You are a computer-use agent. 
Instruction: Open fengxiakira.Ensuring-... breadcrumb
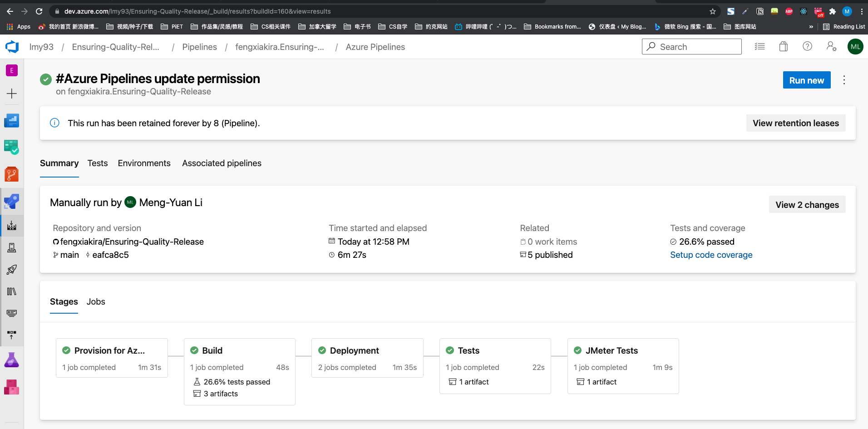pyautogui.click(x=280, y=47)
